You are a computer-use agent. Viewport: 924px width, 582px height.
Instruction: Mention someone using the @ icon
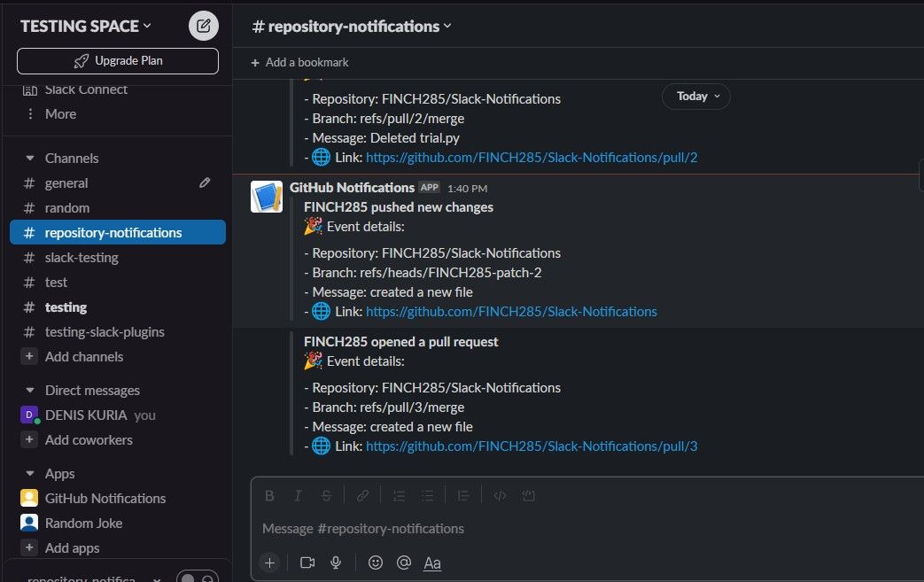point(404,562)
